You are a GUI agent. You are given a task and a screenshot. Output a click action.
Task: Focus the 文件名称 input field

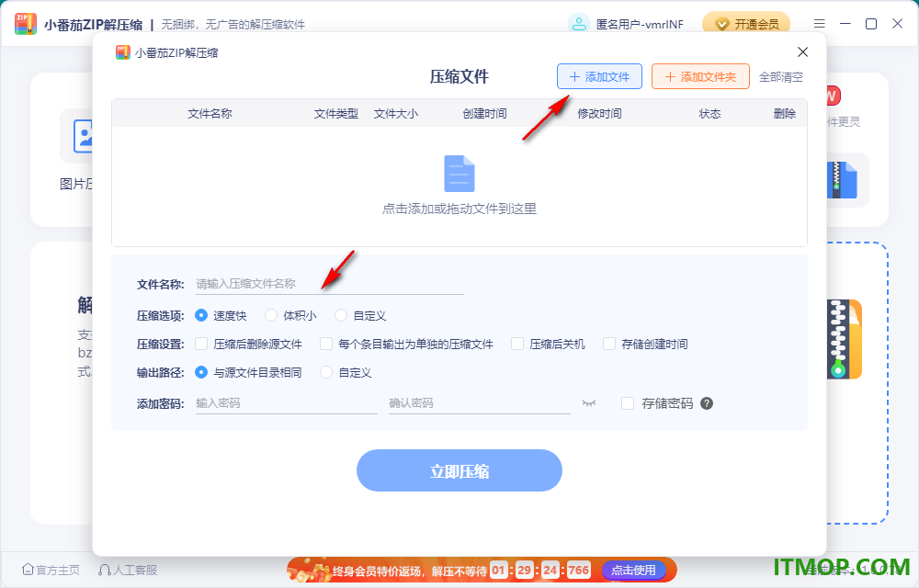pyautogui.click(x=329, y=284)
